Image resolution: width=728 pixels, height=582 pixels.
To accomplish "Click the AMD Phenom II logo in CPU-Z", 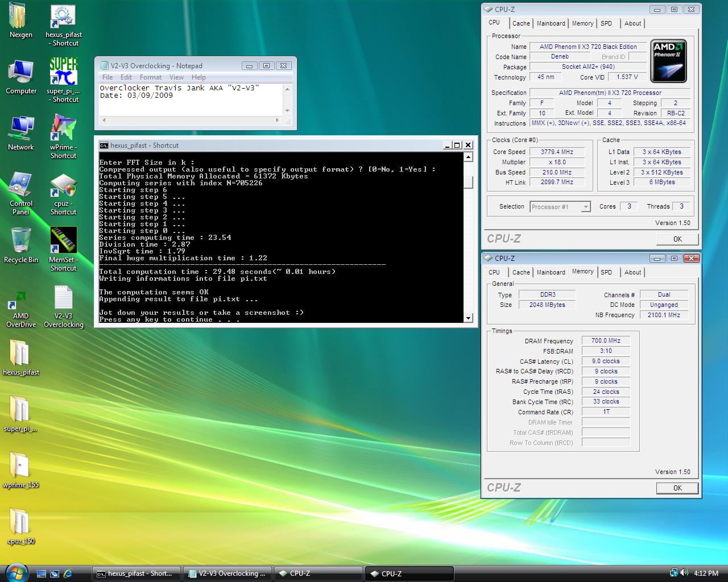I will click(x=669, y=61).
